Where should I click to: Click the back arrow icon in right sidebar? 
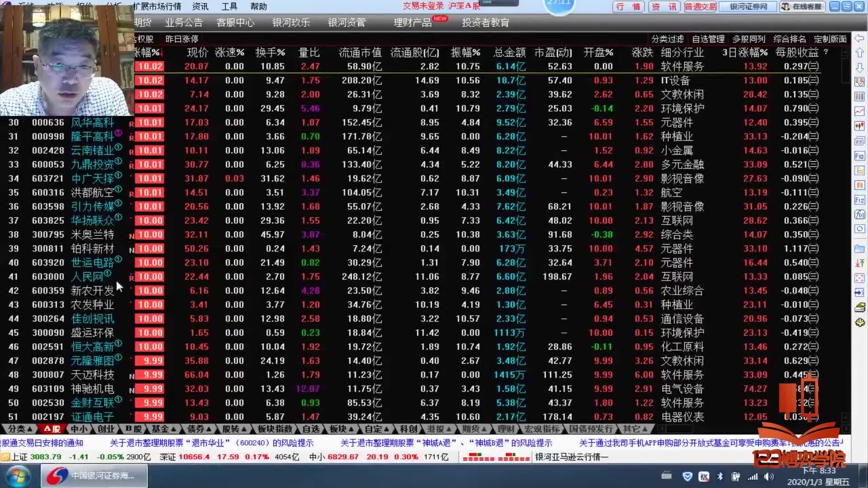click(859, 38)
